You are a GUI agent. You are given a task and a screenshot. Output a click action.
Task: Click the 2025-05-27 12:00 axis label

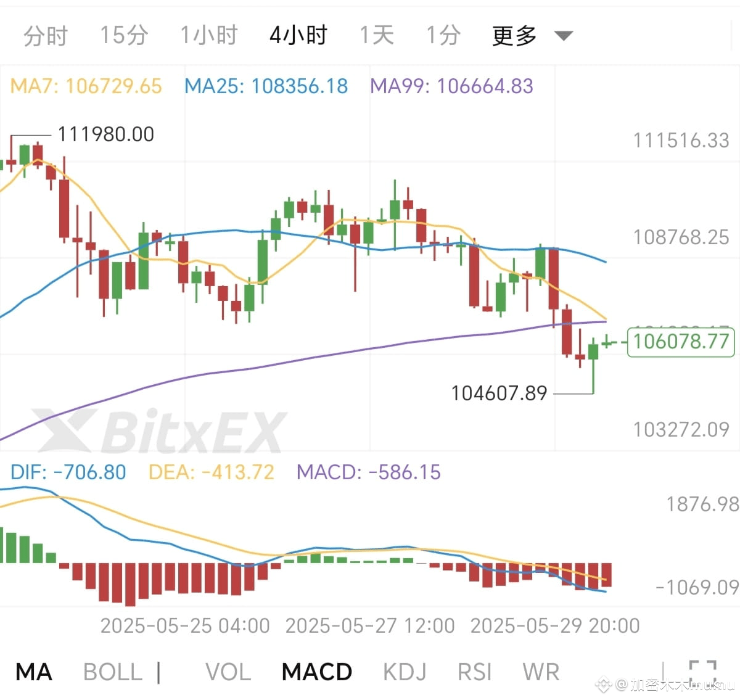(370, 625)
